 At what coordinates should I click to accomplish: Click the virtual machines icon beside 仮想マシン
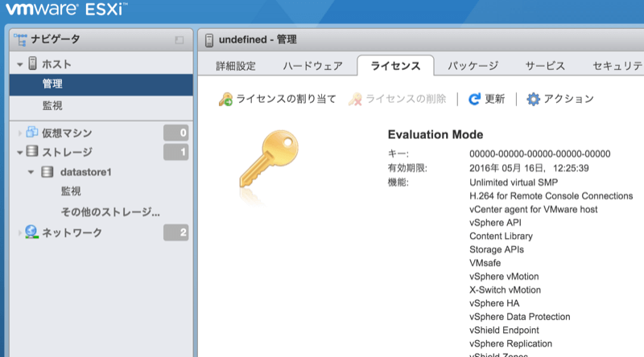[31, 132]
